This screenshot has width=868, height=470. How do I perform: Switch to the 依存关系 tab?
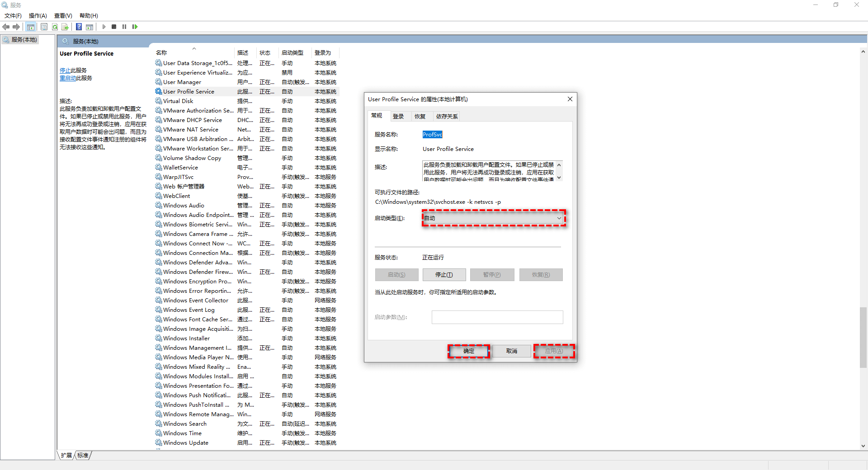pyautogui.click(x=447, y=117)
